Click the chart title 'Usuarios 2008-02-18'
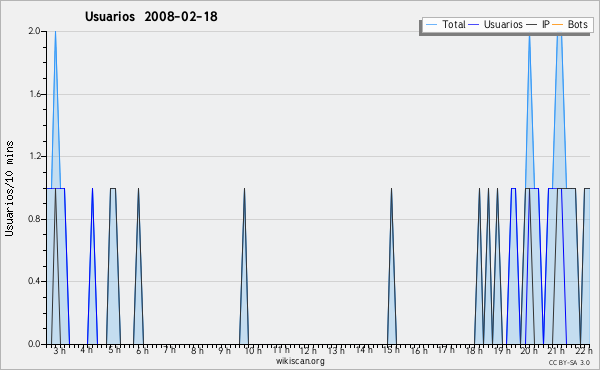600x370 pixels. coord(151,16)
